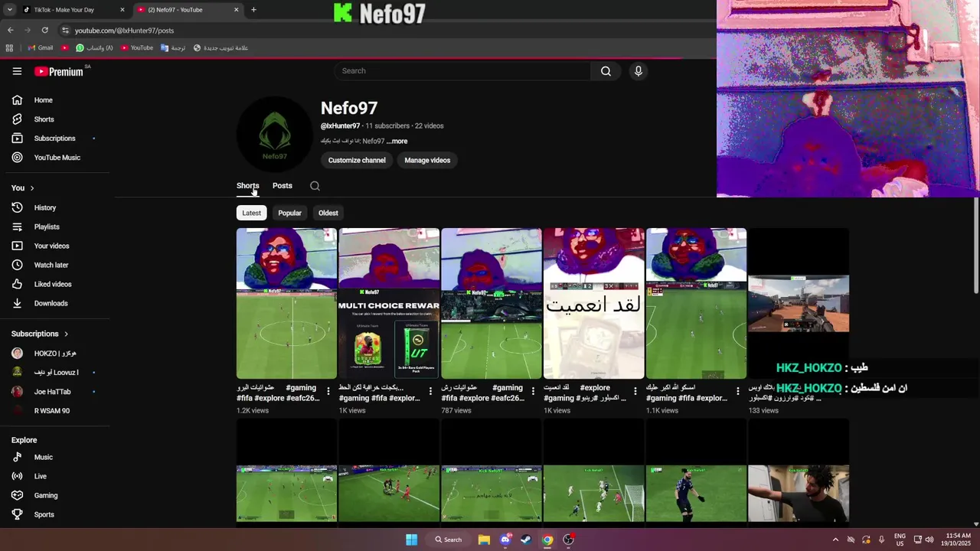This screenshot has width=980, height=551.
Task: Open File Explorer from taskbar
Action: [x=484, y=540]
